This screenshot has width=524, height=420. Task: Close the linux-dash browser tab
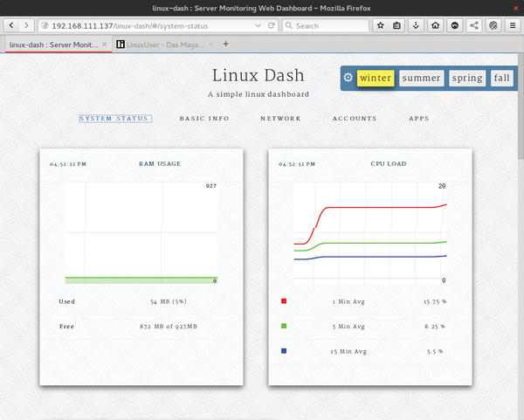click(x=104, y=45)
